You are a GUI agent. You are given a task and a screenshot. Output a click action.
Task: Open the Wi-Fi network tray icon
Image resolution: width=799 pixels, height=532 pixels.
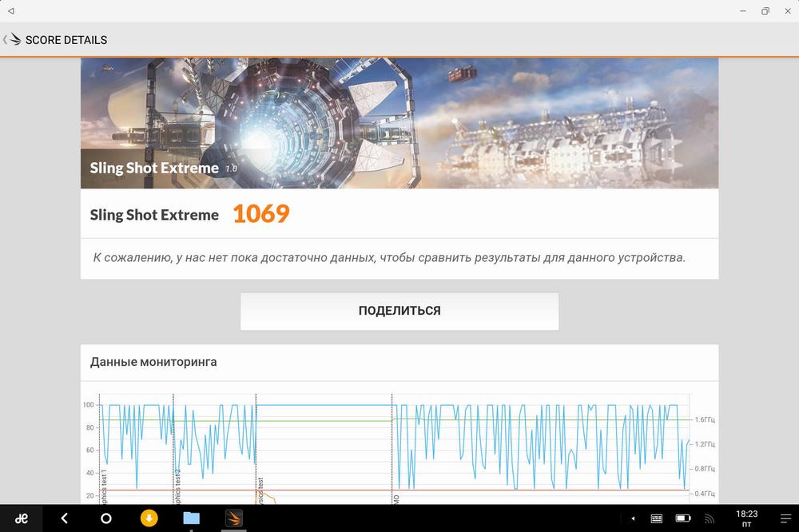click(x=708, y=518)
